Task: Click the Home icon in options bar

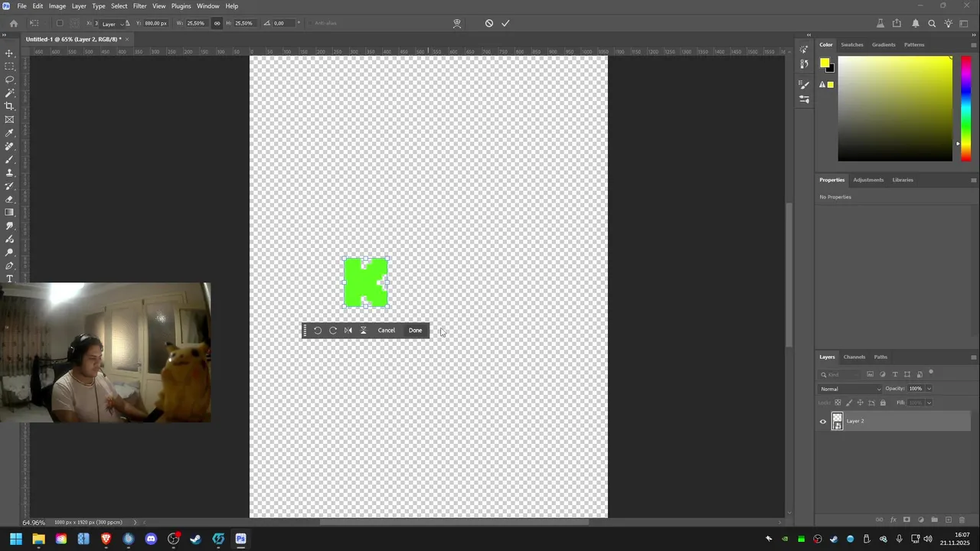Action: point(13,23)
